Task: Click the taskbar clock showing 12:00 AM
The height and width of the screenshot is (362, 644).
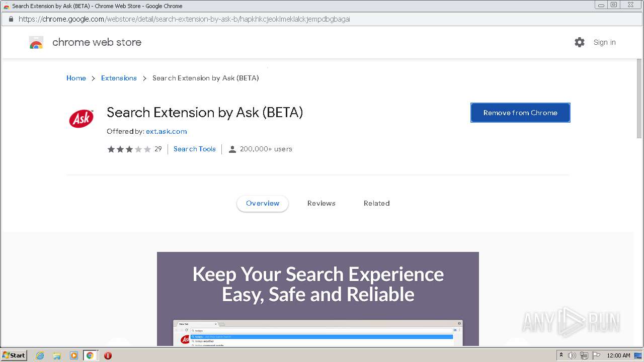Action: point(618,355)
